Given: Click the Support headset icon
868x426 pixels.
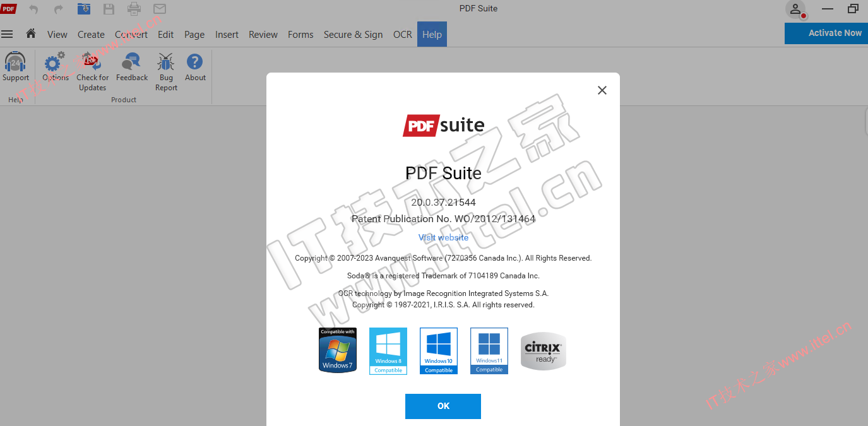Looking at the screenshot, I should 15,62.
